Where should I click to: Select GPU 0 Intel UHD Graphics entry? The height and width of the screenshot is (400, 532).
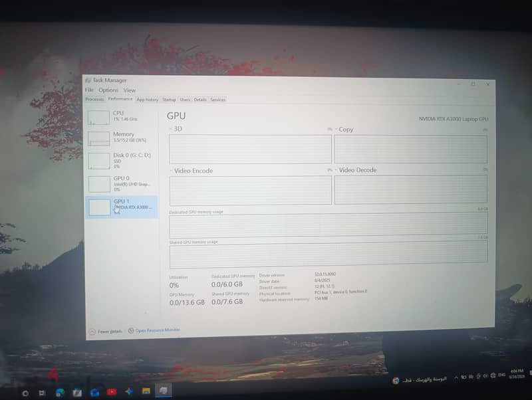pyautogui.click(x=121, y=183)
